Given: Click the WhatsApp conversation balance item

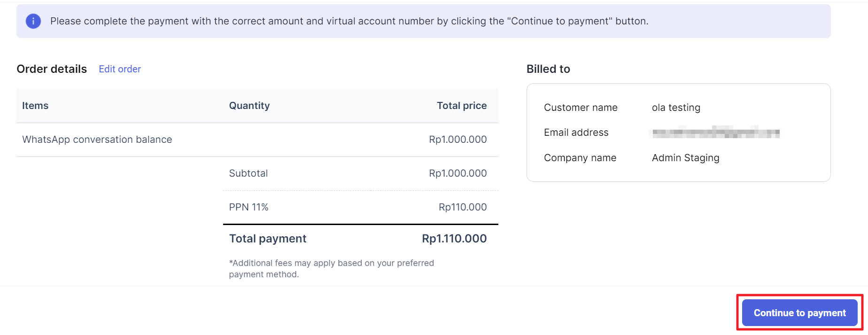Looking at the screenshot, I should pos(97,140).
